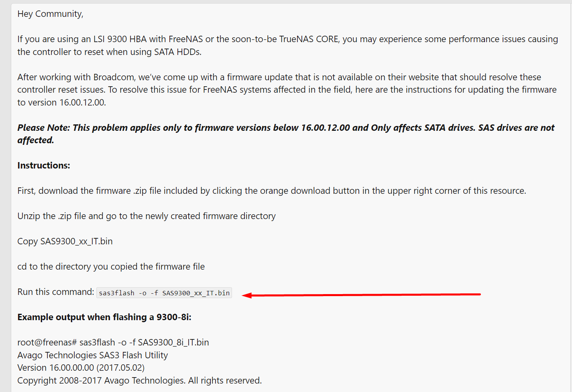Click the "Run this command:" label text

click(55, 292)
